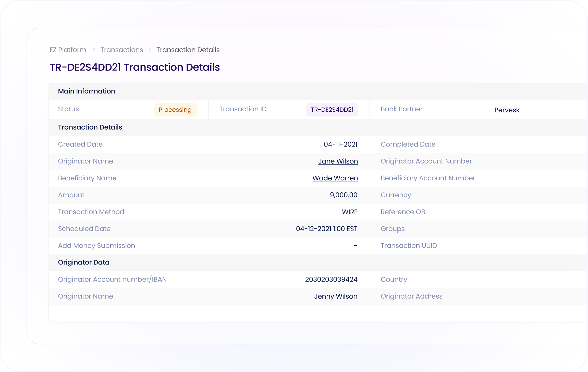Open the Jane Wilson originator link
Viewport: 588px width, 372px height.
pos(338,161)
